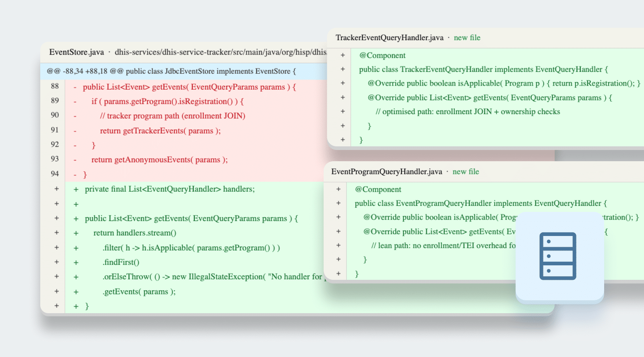Screen dimensions: 644x357
Task: Click the EventProgramQueryHandler.java file name
Action: [387, 172]
